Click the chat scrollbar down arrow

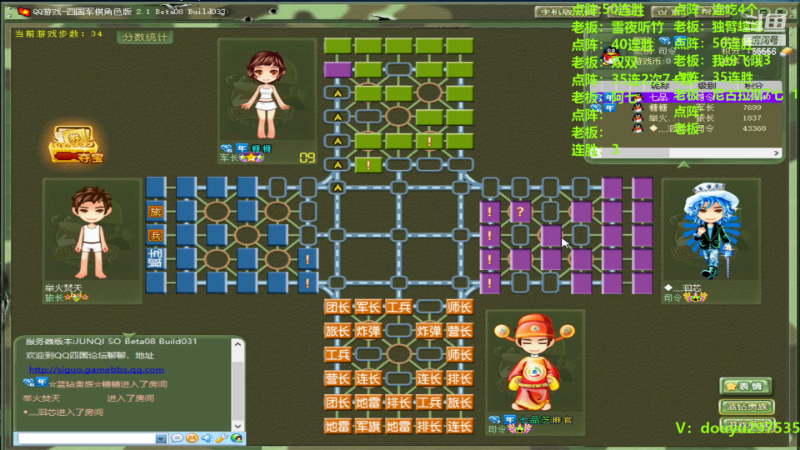pos(238,426)
